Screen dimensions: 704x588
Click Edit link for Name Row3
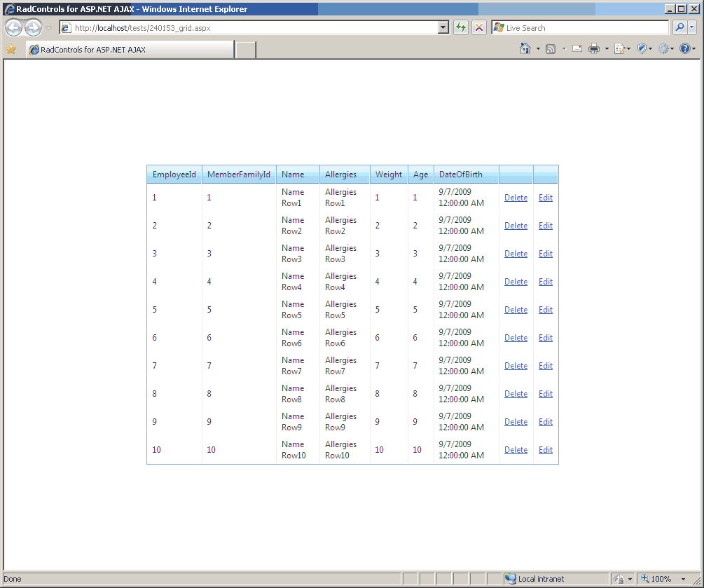point(546,254)
